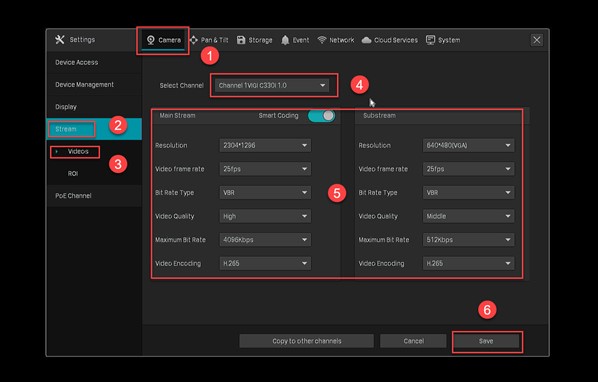
Task: Switch to the Storage tab
Action: (254, 40)
